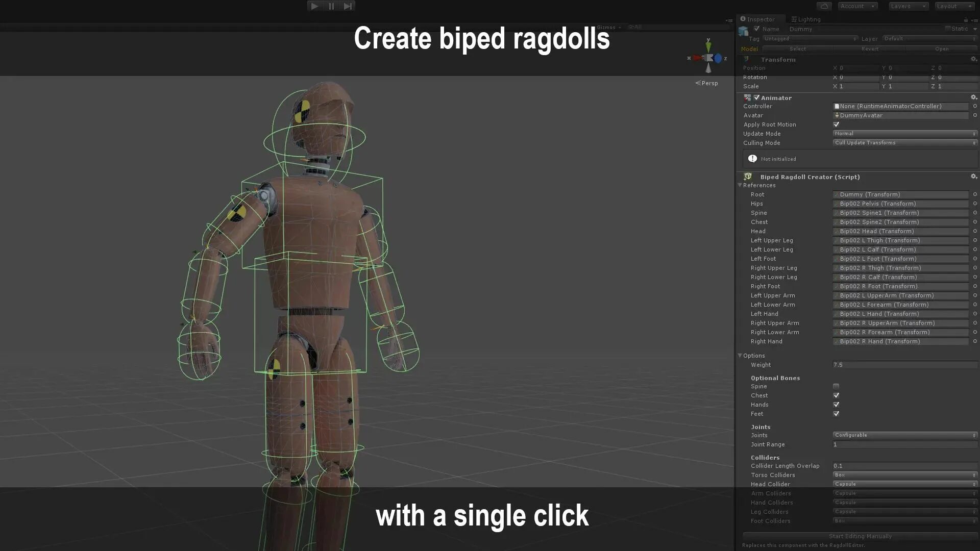Toggle the Apply Root Motion checkbox

(x=836, y=124)
